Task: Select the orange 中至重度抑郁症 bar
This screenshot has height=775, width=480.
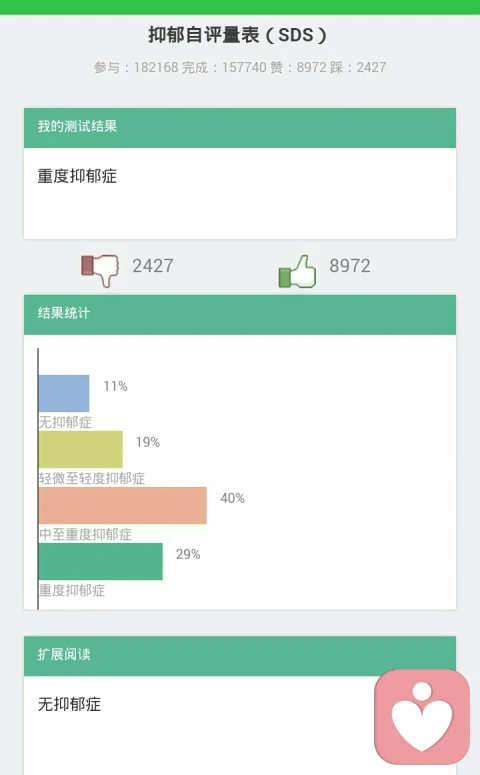Action: click(x=123, y=505)
